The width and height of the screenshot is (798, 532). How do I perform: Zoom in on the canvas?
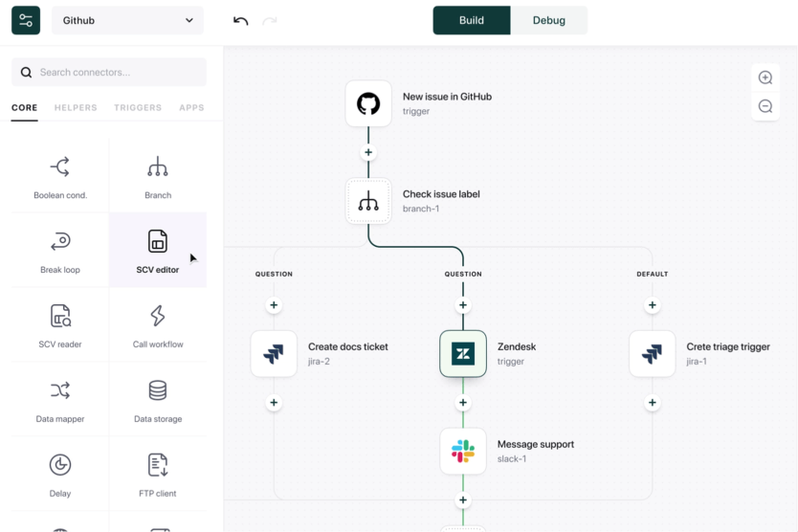pyautogui.click(x=765, y=78)
